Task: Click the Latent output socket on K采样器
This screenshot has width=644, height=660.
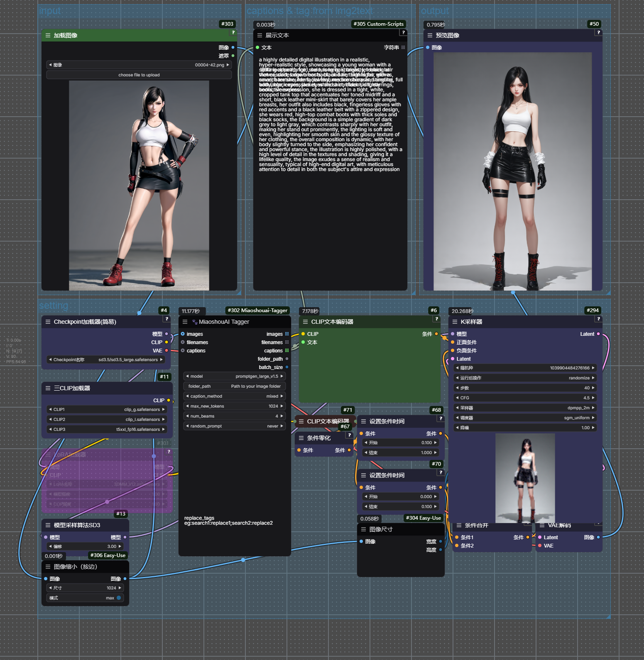Action: [x=598, y=334]
